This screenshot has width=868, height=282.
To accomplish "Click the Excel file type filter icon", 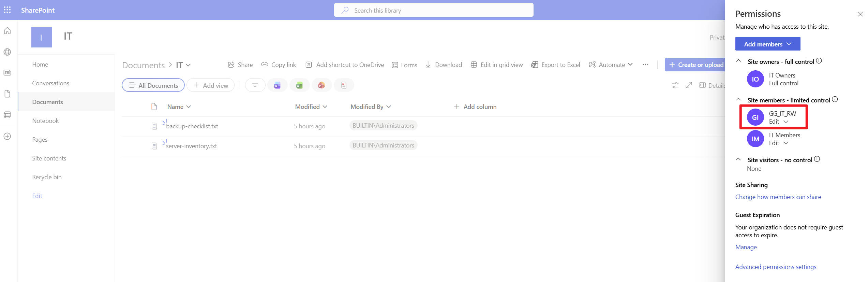I will [x=299, y=85].
